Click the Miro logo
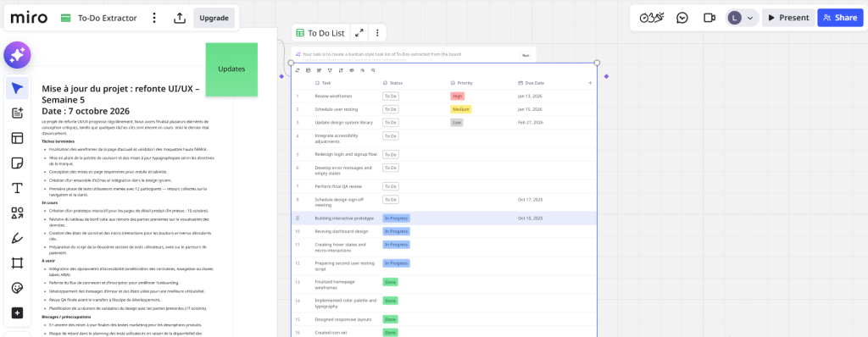Image resolution: width=868 pixels, height=337 pixels. [29, 18]
